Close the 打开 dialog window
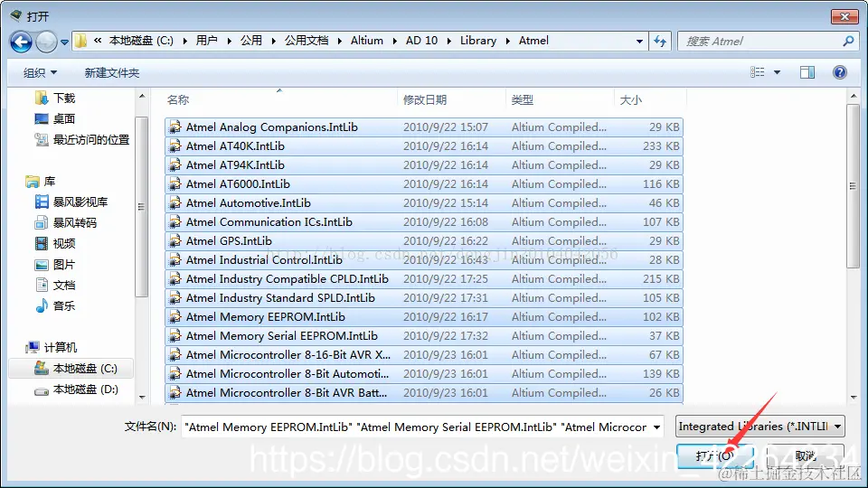 point(844,16)
